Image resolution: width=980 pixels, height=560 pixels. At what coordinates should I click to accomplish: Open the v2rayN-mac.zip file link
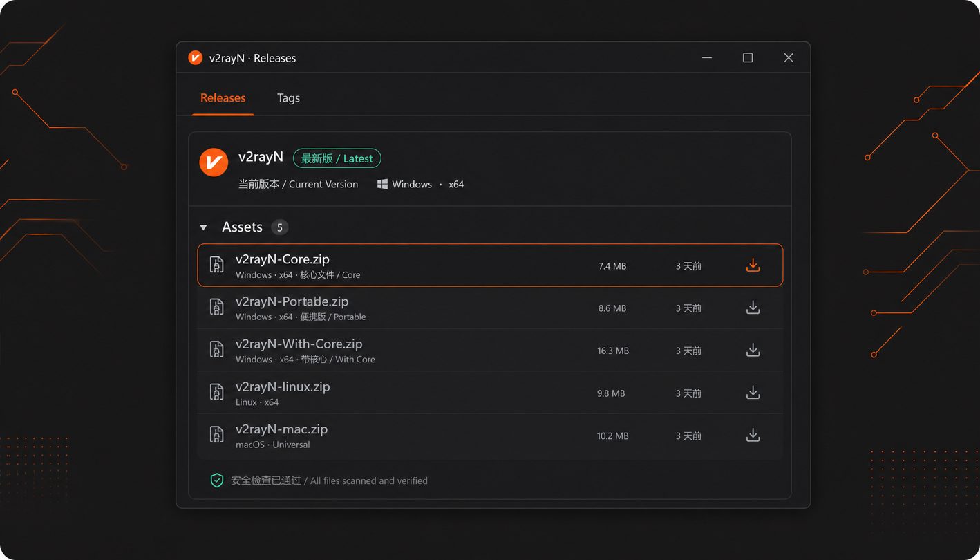281,429
